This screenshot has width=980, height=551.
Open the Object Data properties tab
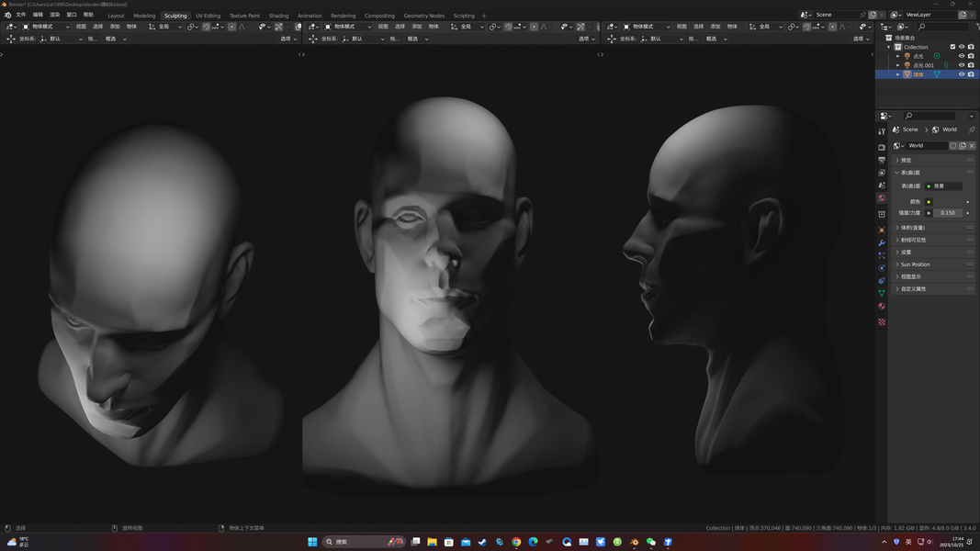881,293
